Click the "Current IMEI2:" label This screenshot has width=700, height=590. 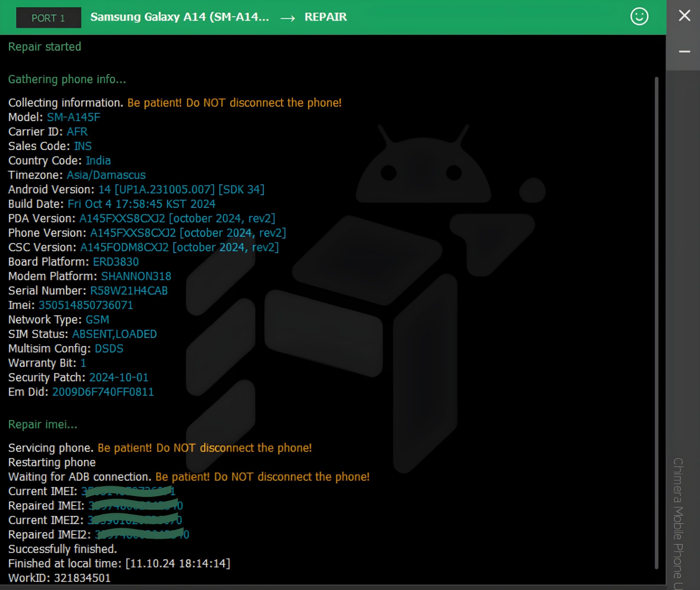click(46, 520)
